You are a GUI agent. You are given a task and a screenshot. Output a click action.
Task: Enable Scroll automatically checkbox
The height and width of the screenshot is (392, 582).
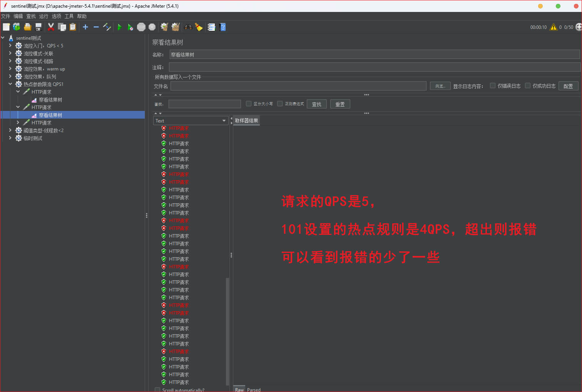click(x=157, y=390)
